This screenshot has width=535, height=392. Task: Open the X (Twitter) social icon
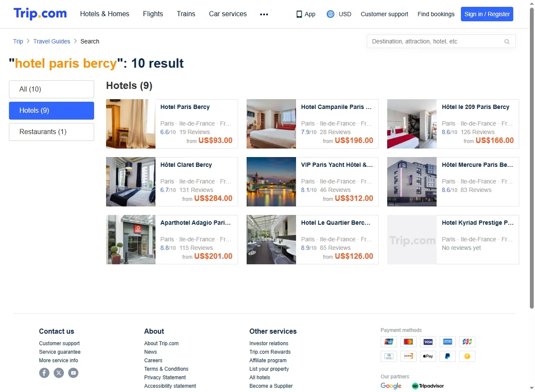[59, 373]
